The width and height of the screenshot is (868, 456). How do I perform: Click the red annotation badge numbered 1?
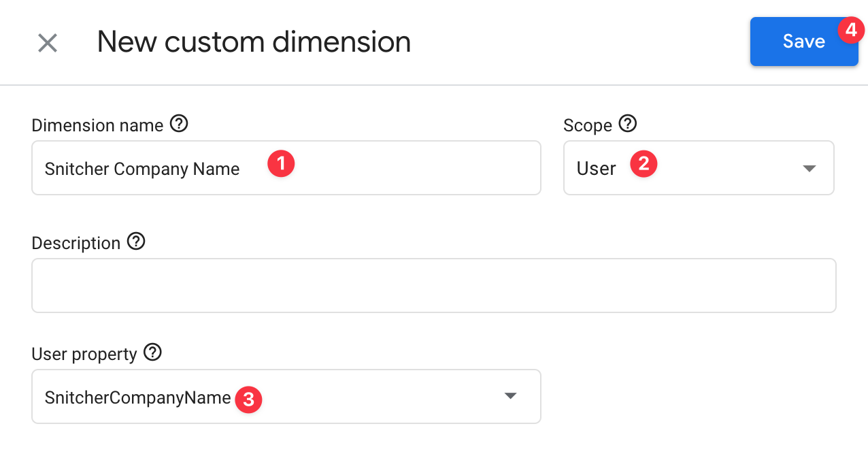coord(281,163)
